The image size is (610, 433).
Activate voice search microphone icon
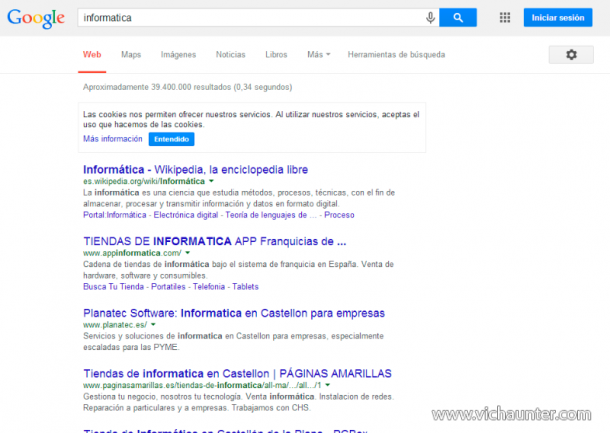tap(430, 18)
